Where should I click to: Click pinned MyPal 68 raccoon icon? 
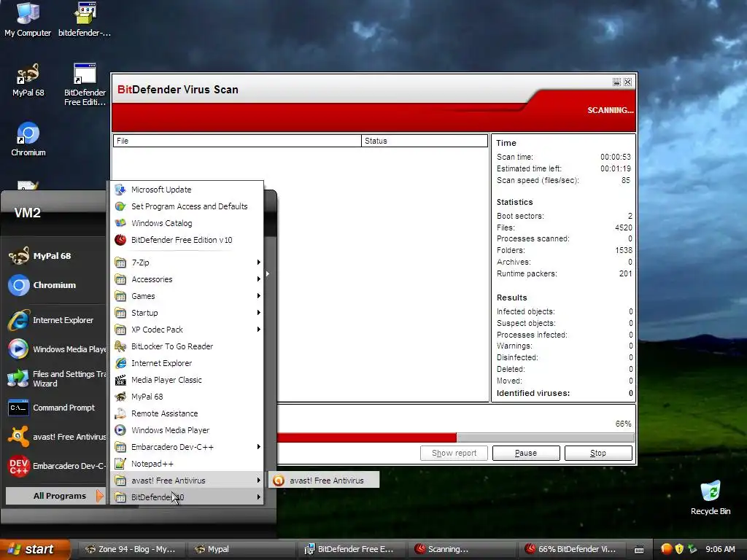click(18, 256)
